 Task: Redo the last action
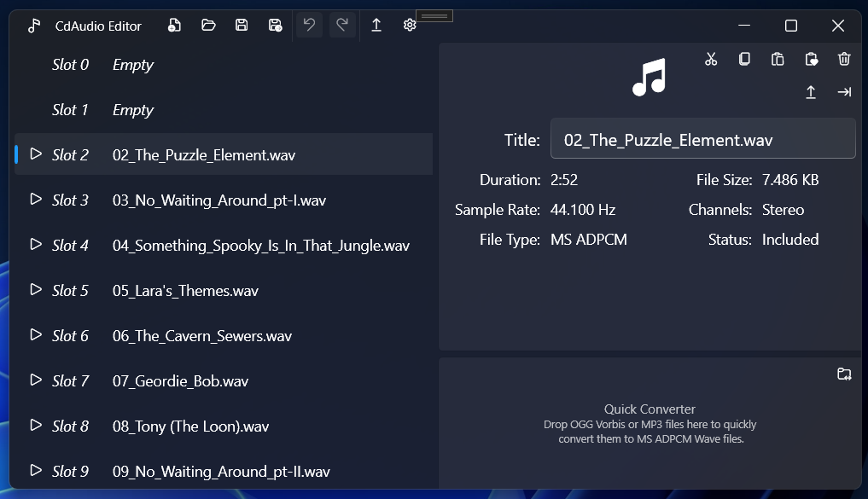pyautogui.click(x=342, y=25)
